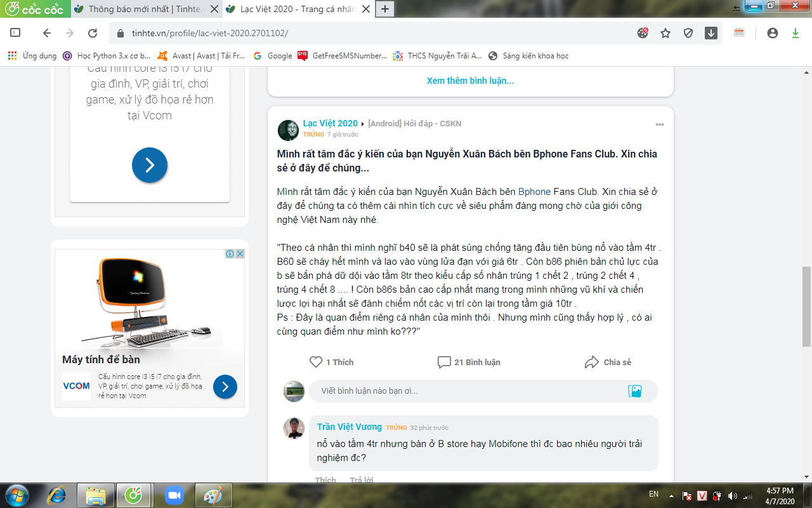
Task: Switch to Thông báo mới nhất Tinhte tab
Action: click(x=145, y=10)
